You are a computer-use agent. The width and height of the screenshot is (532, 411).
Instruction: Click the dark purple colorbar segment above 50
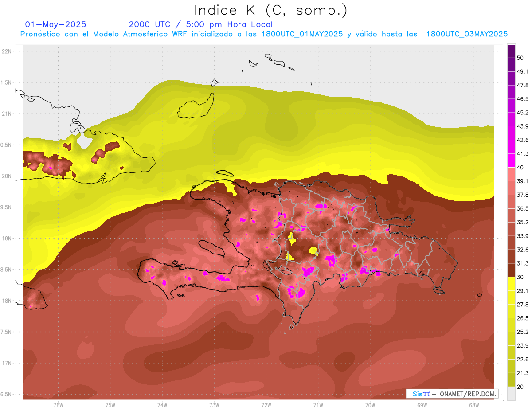[x=511, y=51]
